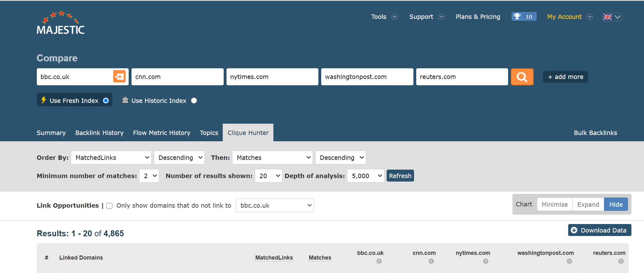Click the orange arrow icon in bbc.co.uk field
Screen dimensions: 644x275
pyautogui.click(x=119, y=76)
